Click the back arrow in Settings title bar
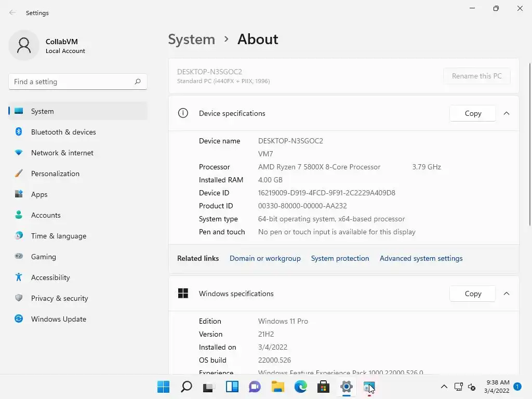The image size is (532, 399). click(x=12, y=12)
